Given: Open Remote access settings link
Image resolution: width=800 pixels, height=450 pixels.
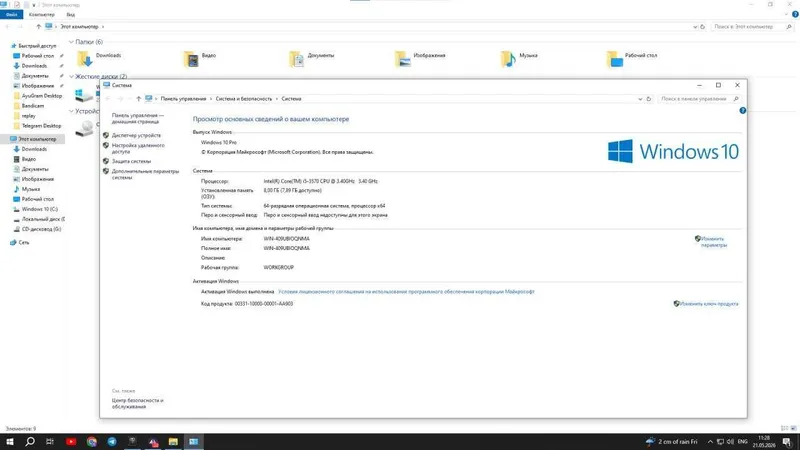Looking at the screenshot, I should click(138, 148).
